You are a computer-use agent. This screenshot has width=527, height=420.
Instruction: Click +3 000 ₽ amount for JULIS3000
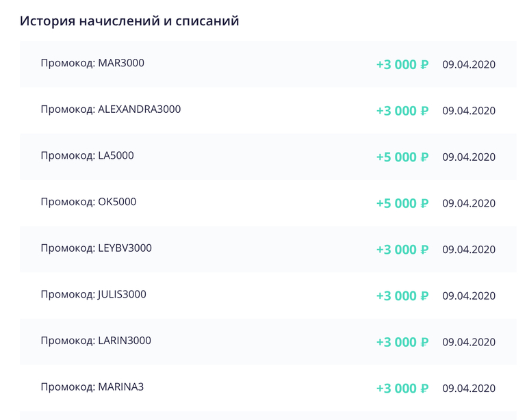pyautogui.click(x=402, y=296)
